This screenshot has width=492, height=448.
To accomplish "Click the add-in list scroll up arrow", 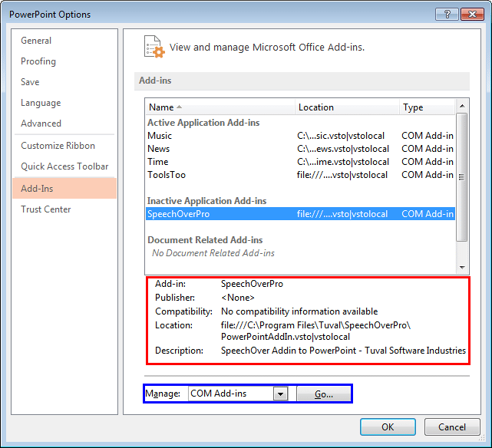I will tap(462, 106).
